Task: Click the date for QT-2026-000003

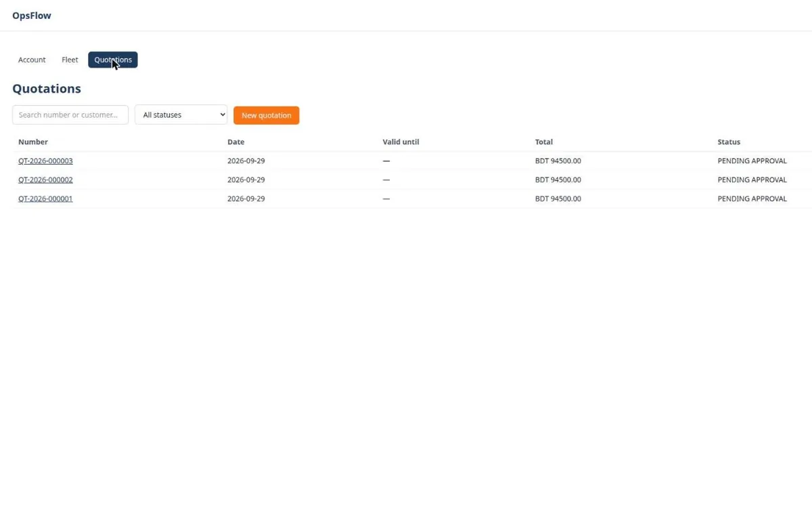Action: pyautogui.click(x=246, y=161)
